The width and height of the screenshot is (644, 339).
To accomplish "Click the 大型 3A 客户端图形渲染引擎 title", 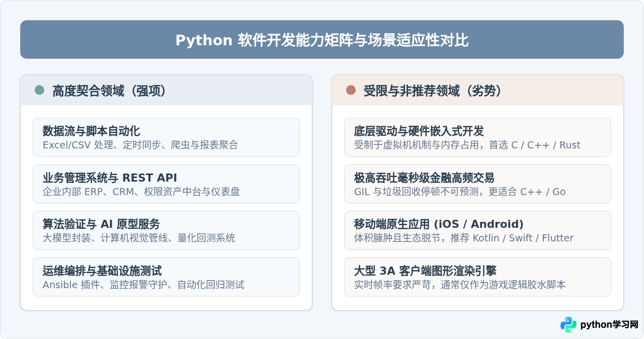I will coord(426,271).
